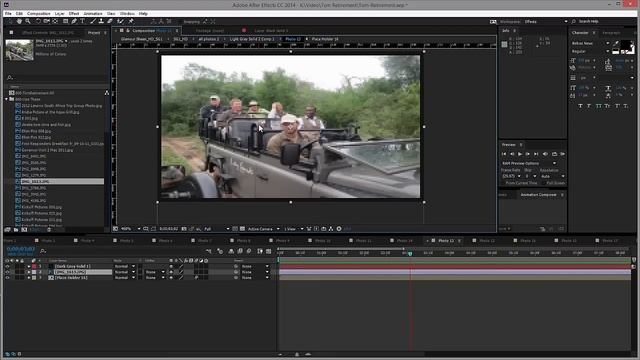The width and height of the screenshot is (640, 360).
Task: Select the Unified Camera tool
Action: pos(47,21)
